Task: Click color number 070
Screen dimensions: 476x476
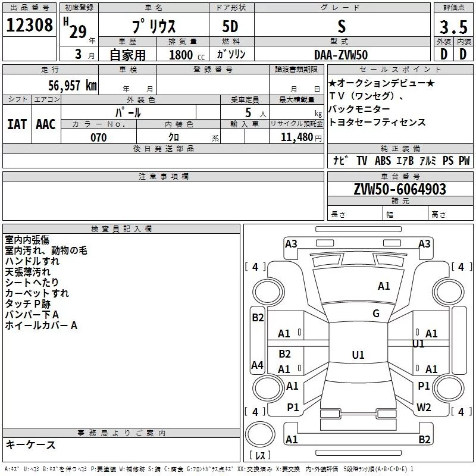Action: tap(99, 137)
